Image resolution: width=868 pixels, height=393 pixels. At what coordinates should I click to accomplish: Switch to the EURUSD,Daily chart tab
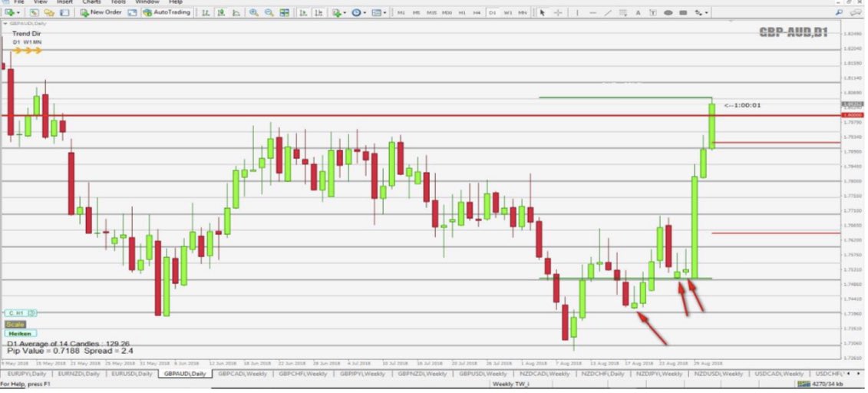pyautogui.click(x=132, y=374)
